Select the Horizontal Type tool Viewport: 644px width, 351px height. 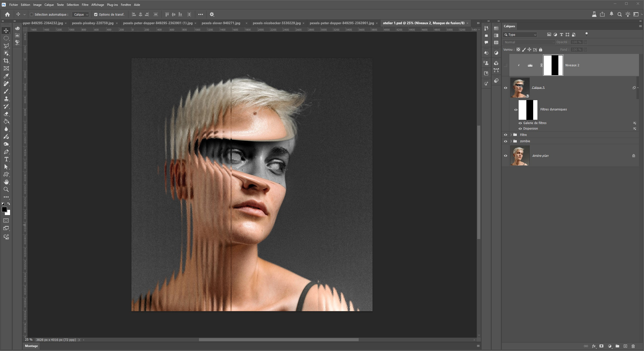click(x=6, y=159)
